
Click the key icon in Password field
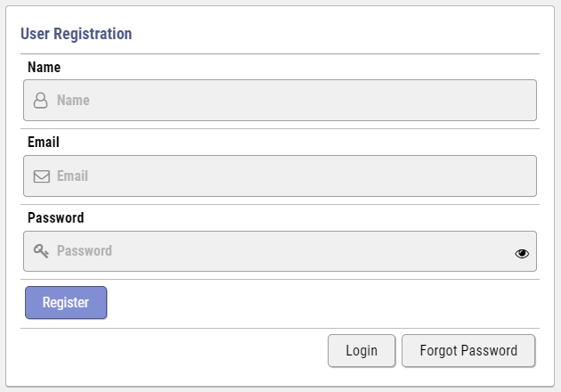click(41, 251)
